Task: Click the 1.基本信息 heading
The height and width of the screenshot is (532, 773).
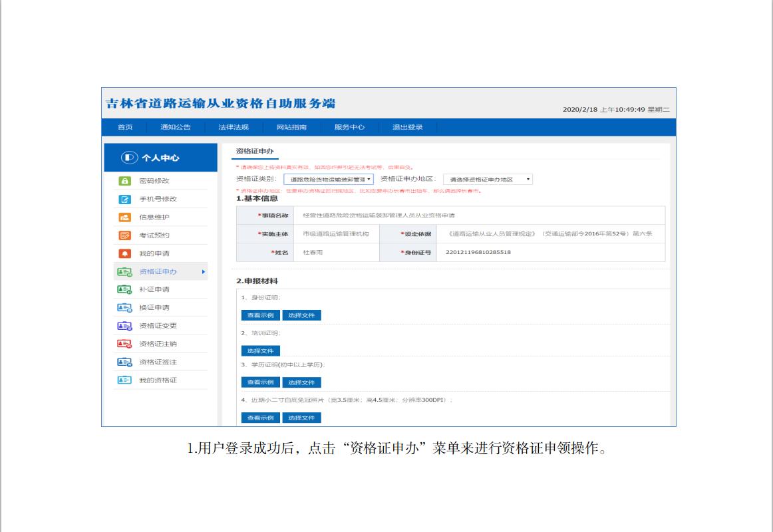Action: pos(257,199)
